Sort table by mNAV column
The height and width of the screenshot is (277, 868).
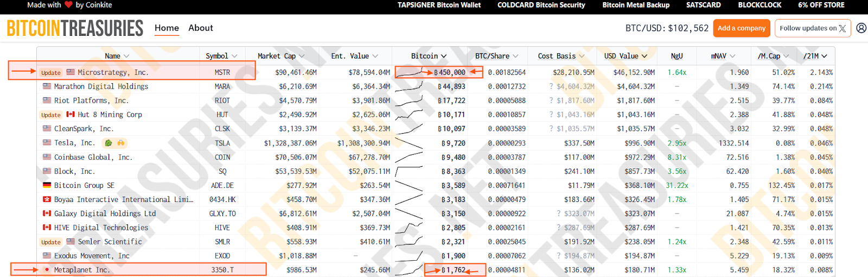723,56
